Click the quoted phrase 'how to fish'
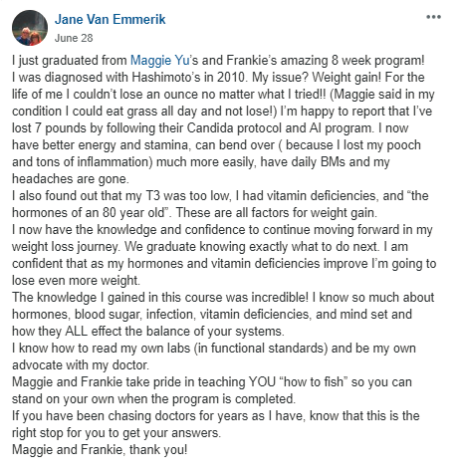 pyautogui.click(x=314, y=381)
